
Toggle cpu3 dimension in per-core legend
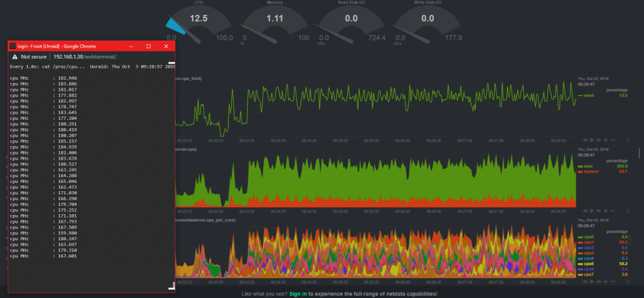click(x=586, y=253)
